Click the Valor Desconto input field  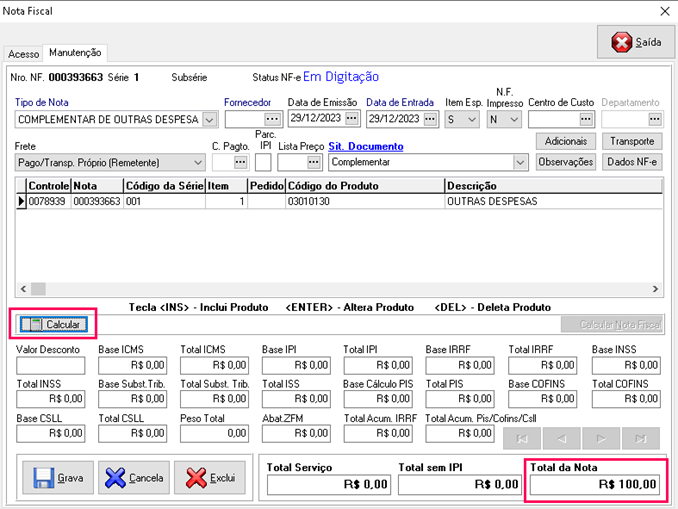tap(51, 365)
